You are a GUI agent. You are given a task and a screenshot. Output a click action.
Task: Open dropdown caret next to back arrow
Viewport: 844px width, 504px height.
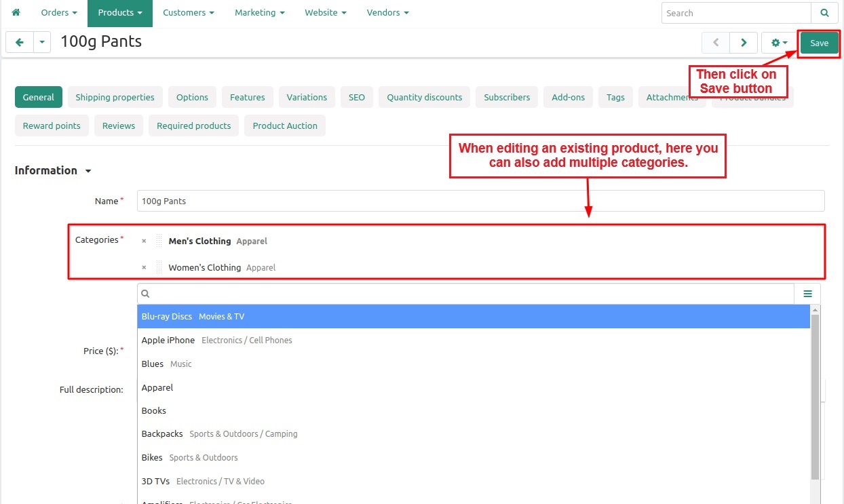click(42, 42)
